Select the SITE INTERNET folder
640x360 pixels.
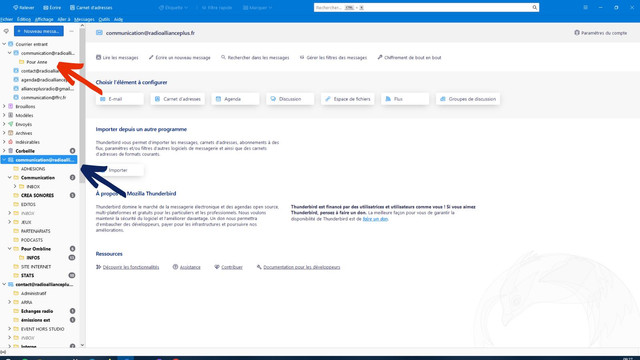pyautogui.click(x=36, y=267)
